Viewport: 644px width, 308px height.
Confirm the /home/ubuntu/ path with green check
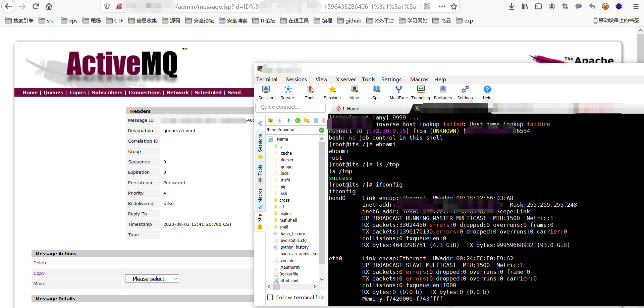(x=322, y=130)
